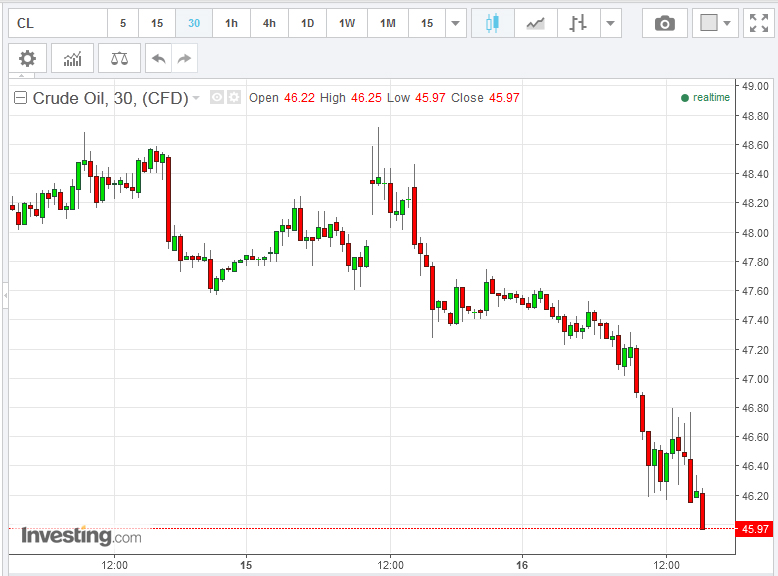Screen dimensions: 778x576
Task: Undo the last chart action
Action: coord(158,59)
